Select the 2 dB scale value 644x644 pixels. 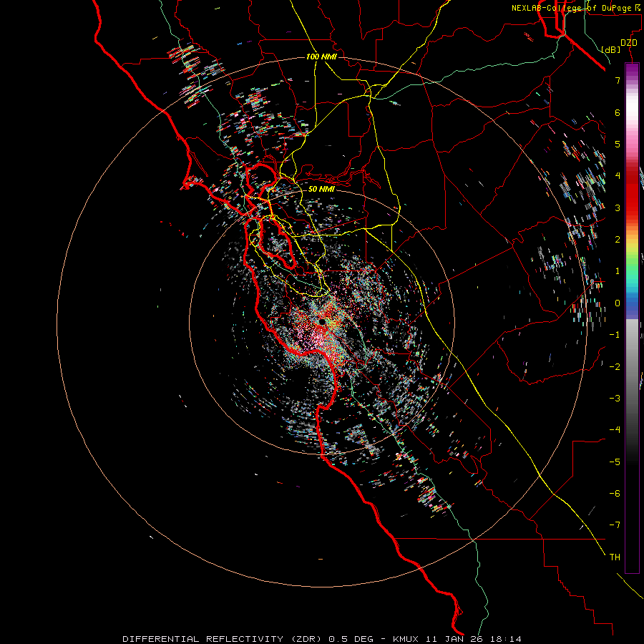[618, 240]
